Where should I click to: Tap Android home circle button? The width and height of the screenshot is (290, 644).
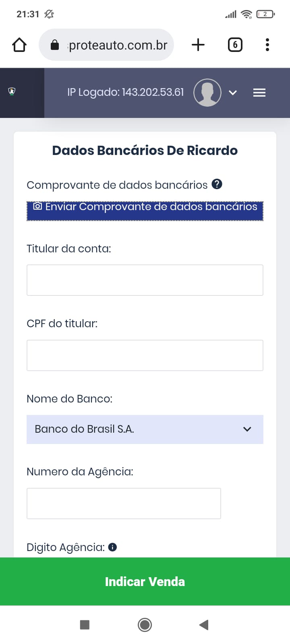point(145,625)
